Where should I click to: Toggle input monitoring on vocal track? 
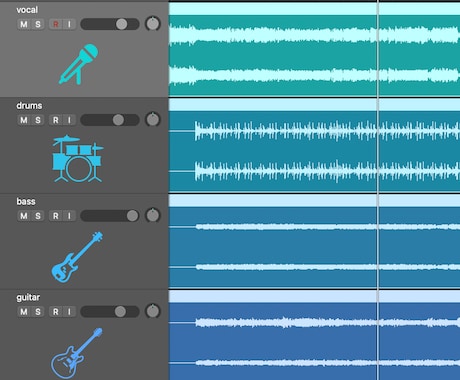pos(69,24)
